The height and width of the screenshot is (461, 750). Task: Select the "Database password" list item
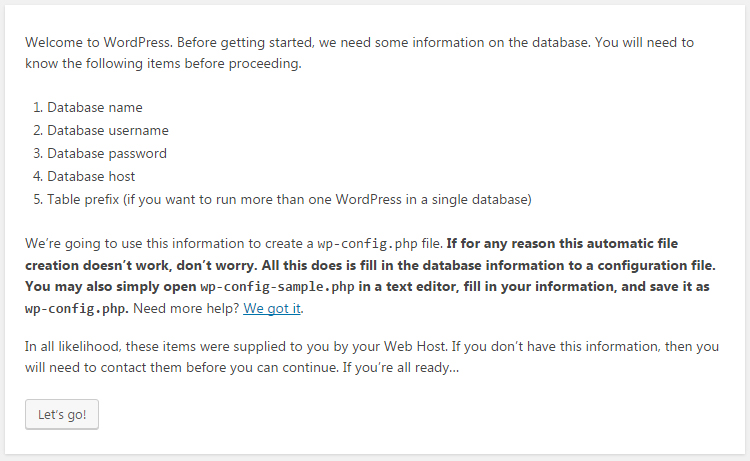(107, 153)
